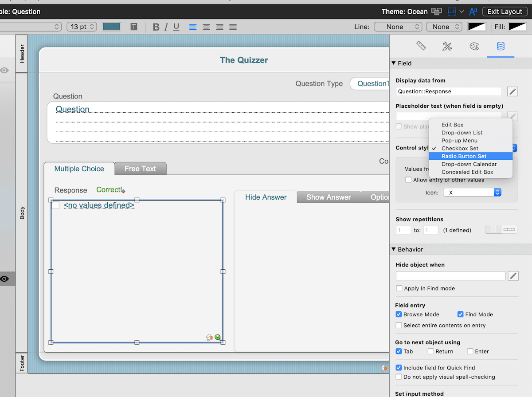
Task: Click the Italic formatting icon
Action: [x=166, y=27]
